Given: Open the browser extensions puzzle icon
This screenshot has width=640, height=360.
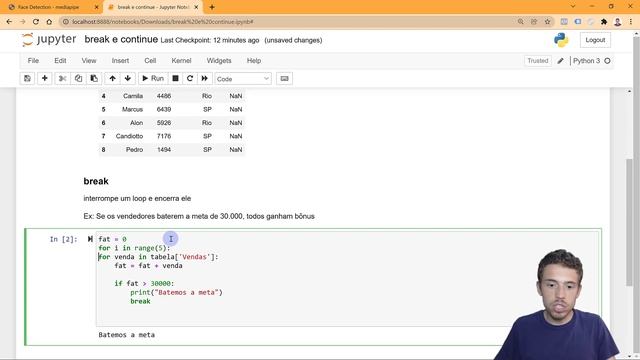Looking at the screenshot, I should point(604,22).
